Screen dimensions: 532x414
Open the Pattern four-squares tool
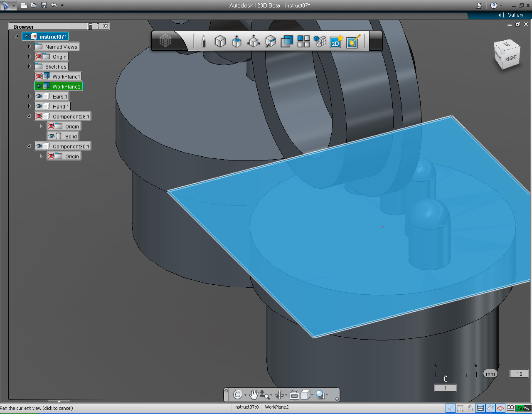point(303,41)
